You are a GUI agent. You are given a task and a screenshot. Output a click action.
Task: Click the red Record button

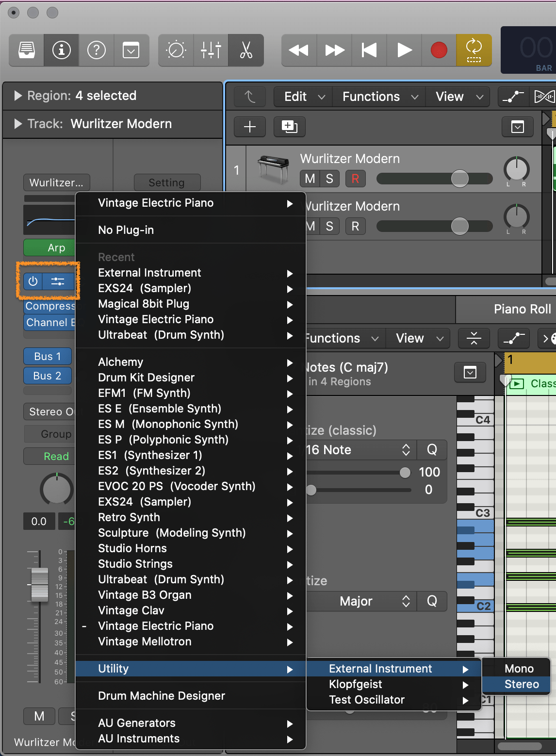(439, 50)
